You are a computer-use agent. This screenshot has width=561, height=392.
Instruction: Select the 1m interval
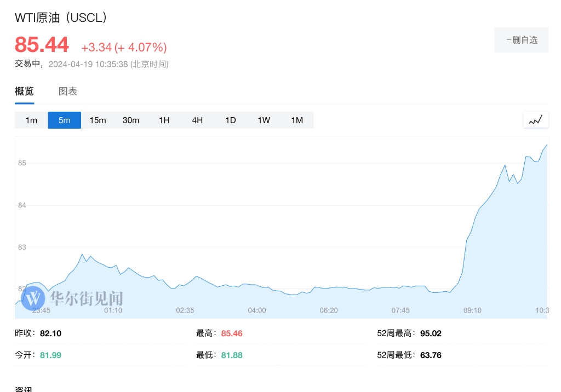31,120
